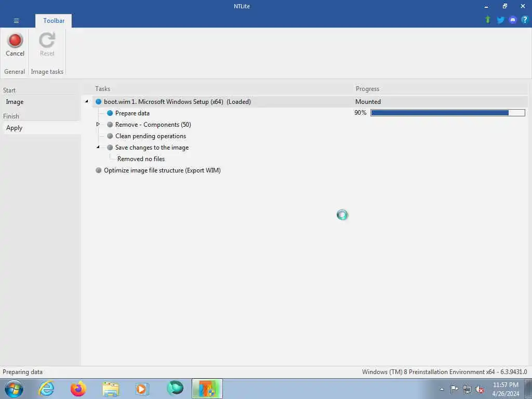Click the gray dot beside Save changes
The height and width of the screenshot is (399, 532).
[x=110, y=148]
